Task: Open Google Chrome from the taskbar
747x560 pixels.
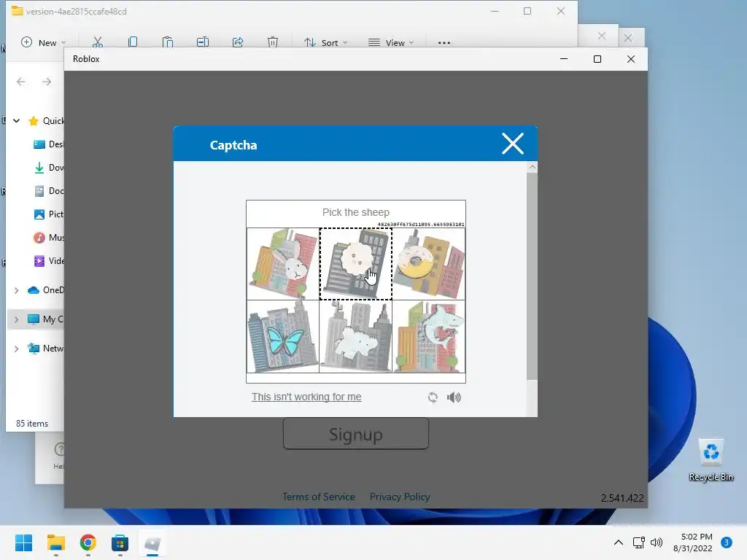Action: [88, 542]
